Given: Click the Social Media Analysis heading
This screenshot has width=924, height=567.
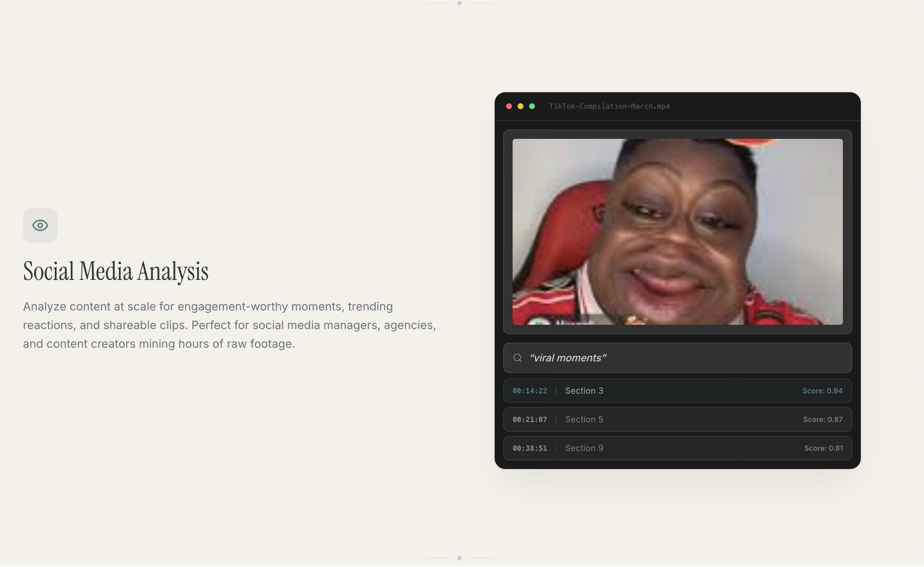Looking at the screenshot, I should 116,271.
